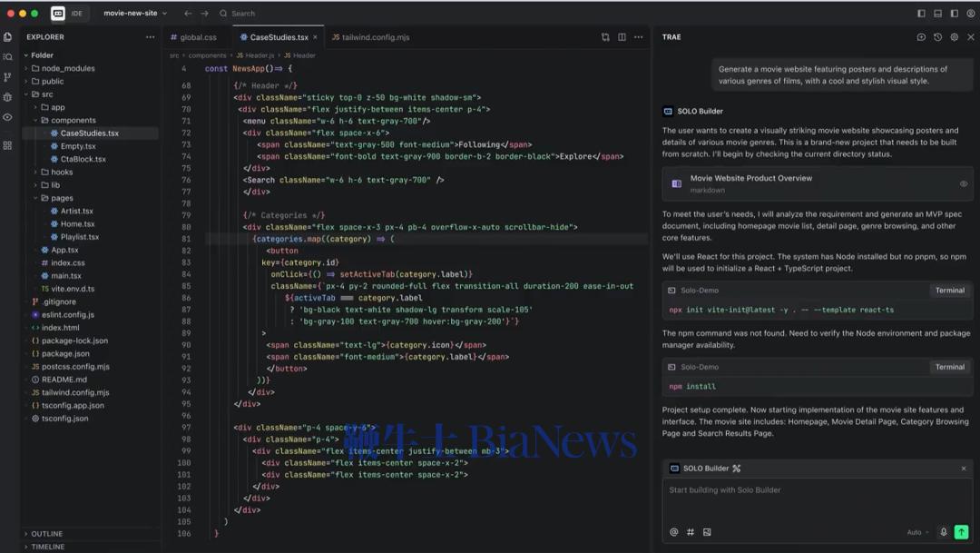Open TRAE panel settings gear

955,37
